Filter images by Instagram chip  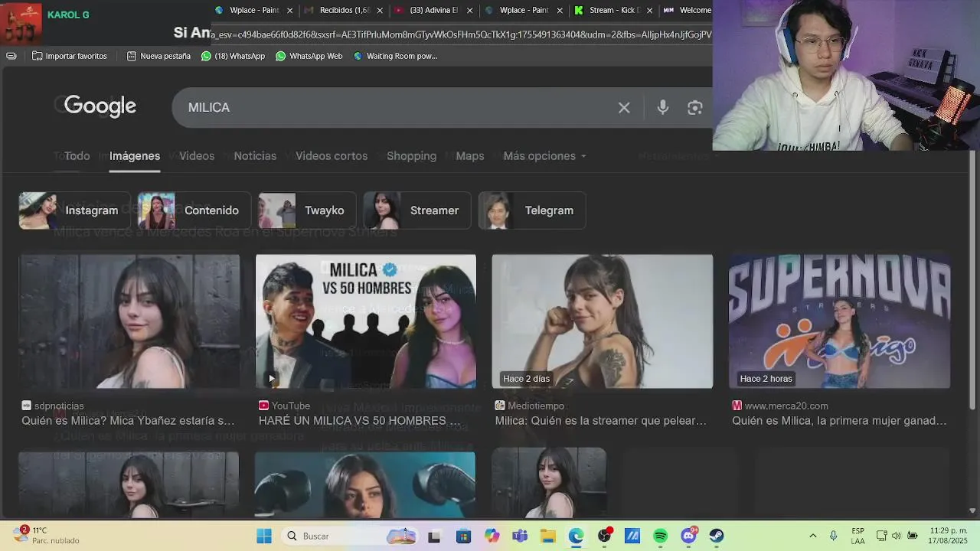(73, 210)
